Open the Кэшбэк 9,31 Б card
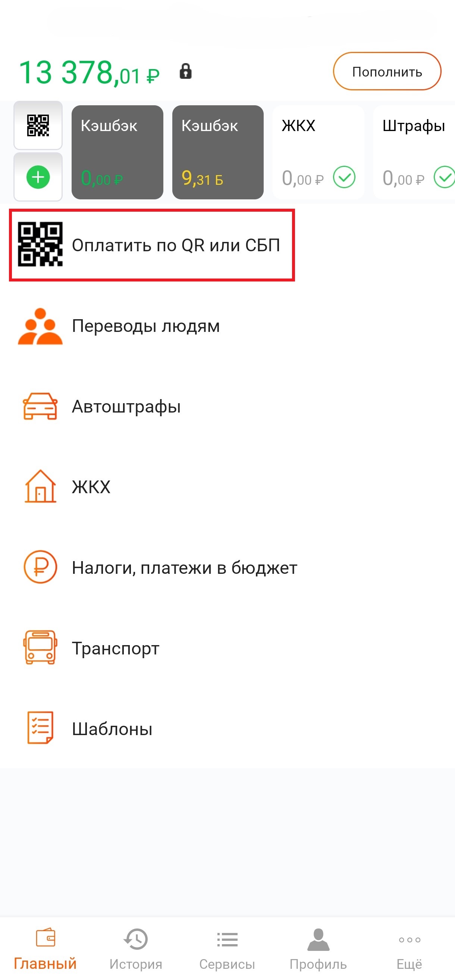The image size is (455, 980). click(218, 152)
